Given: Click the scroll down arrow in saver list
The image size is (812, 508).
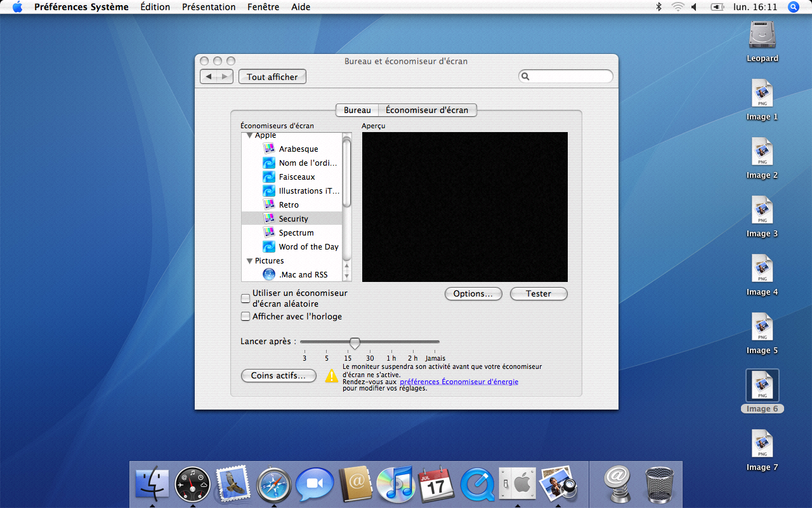Looking at the screenshot, I should (346, 276).
